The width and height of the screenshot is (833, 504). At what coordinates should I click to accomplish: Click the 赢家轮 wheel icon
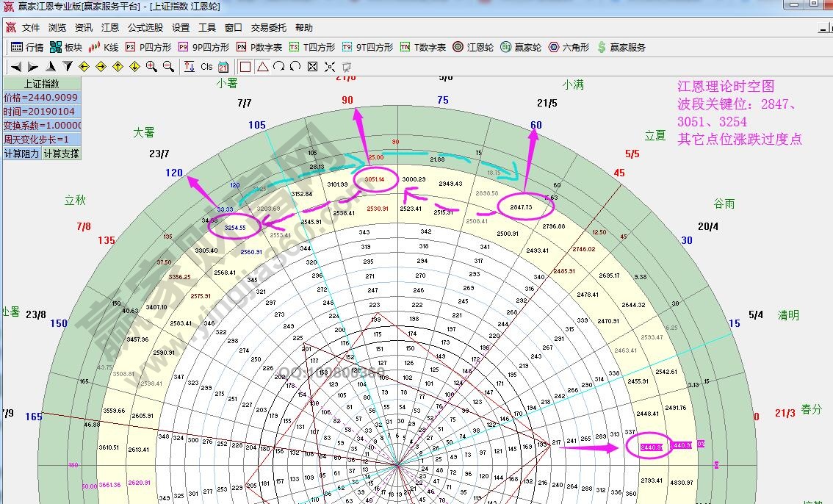(518, 48)
